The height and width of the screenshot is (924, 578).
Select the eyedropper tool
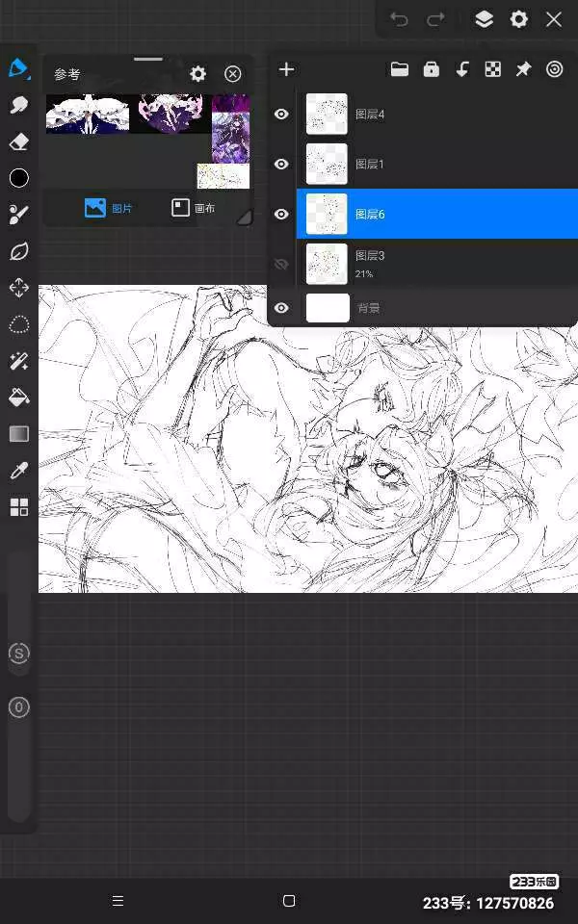19,471
